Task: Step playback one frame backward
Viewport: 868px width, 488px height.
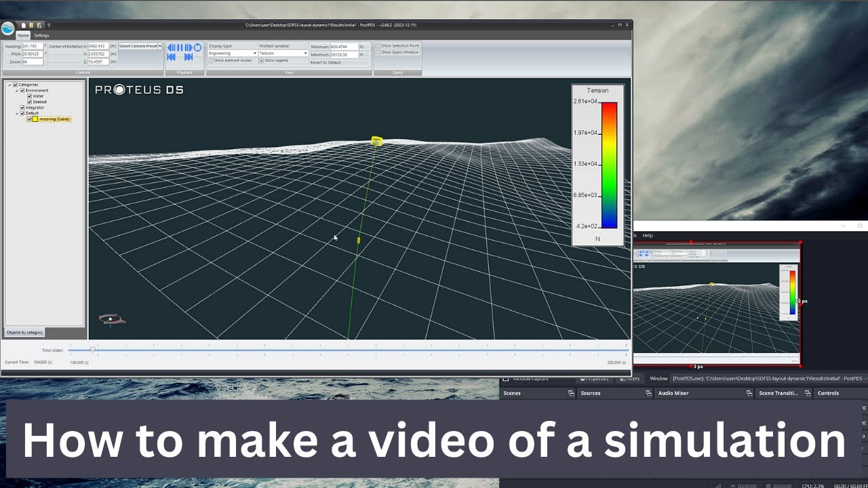Action: (171, 47)
